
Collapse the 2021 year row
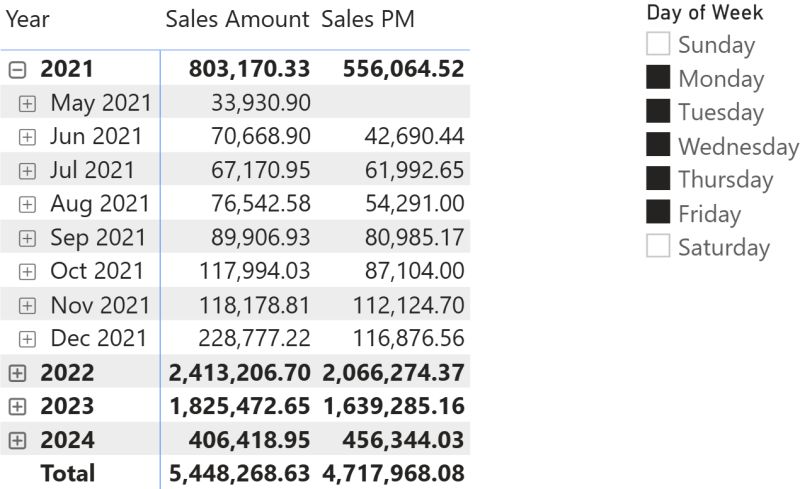point(16,69)
